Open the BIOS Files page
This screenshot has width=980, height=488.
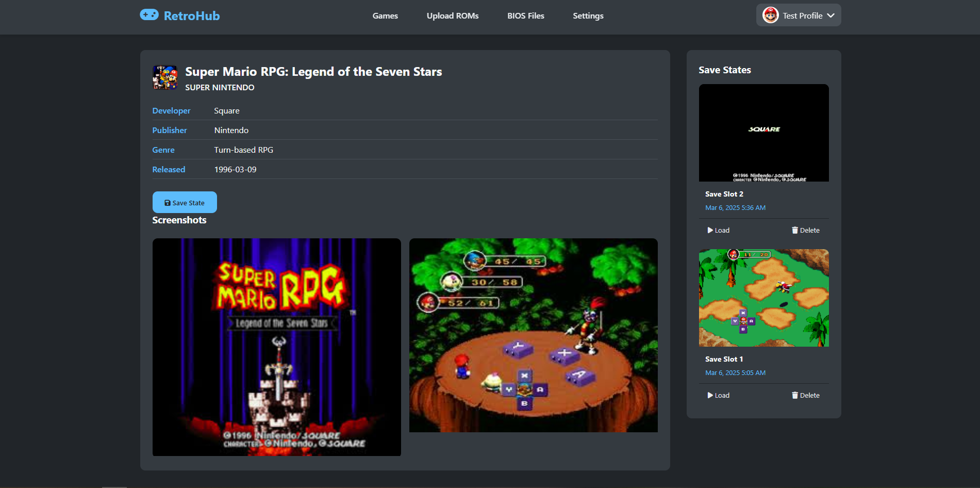pyautogui.click(x=525, y=16)
